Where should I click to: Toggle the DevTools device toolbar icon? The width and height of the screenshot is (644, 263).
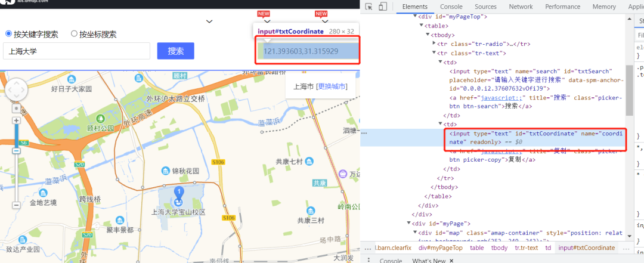[383, 7]
